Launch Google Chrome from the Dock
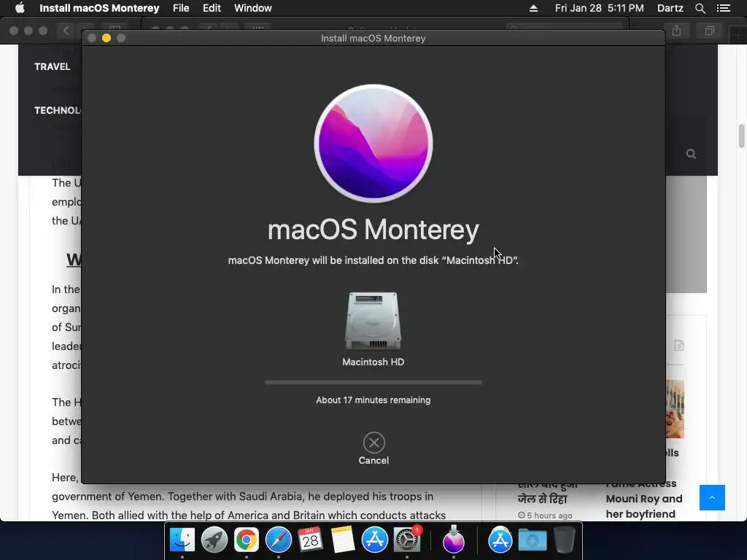 [x=247, y=540]
